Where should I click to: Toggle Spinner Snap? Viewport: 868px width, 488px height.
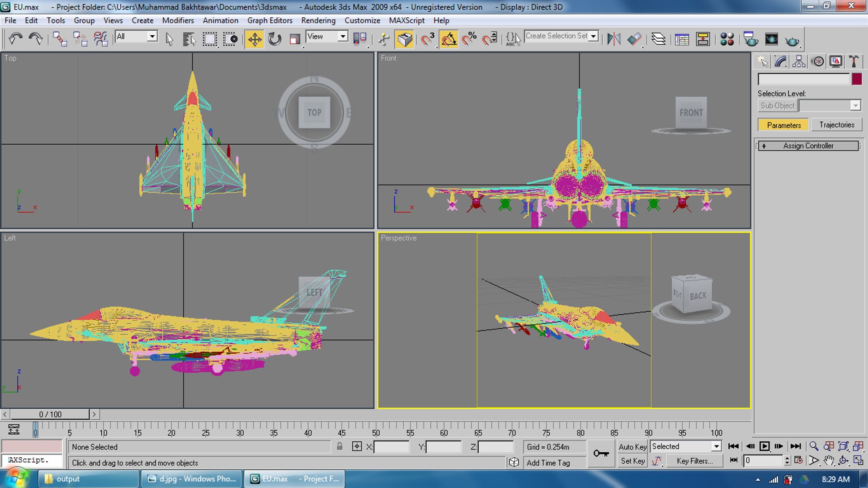coord(490,39)
